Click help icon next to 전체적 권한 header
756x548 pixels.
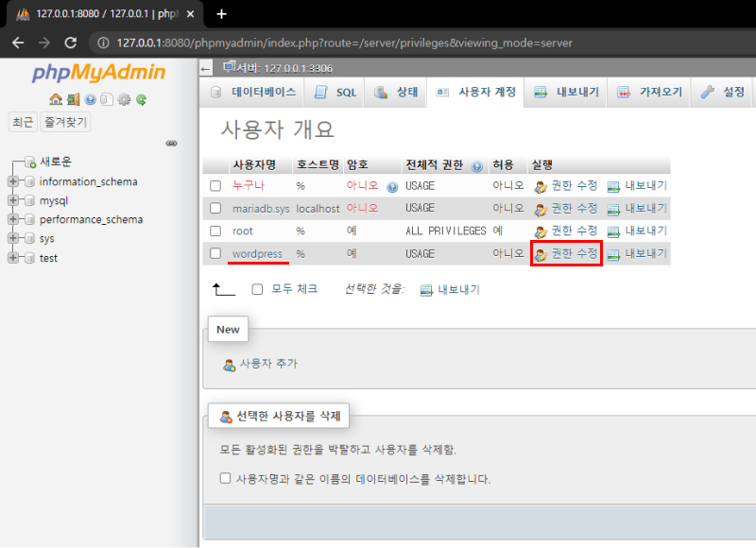coord(477,165)
